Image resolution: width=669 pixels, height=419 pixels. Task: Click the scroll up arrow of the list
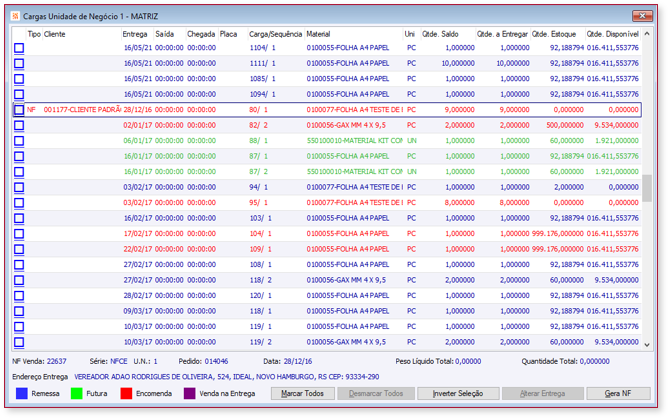647,34
